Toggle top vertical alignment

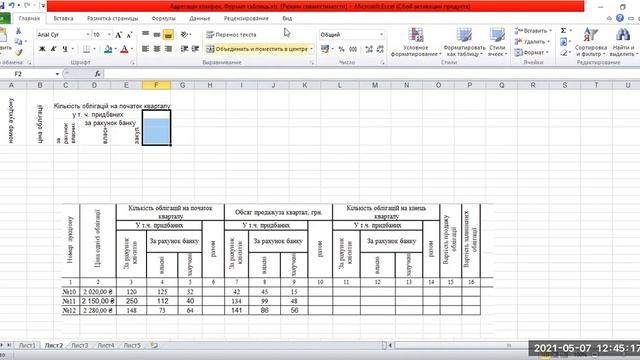[145, 35]
